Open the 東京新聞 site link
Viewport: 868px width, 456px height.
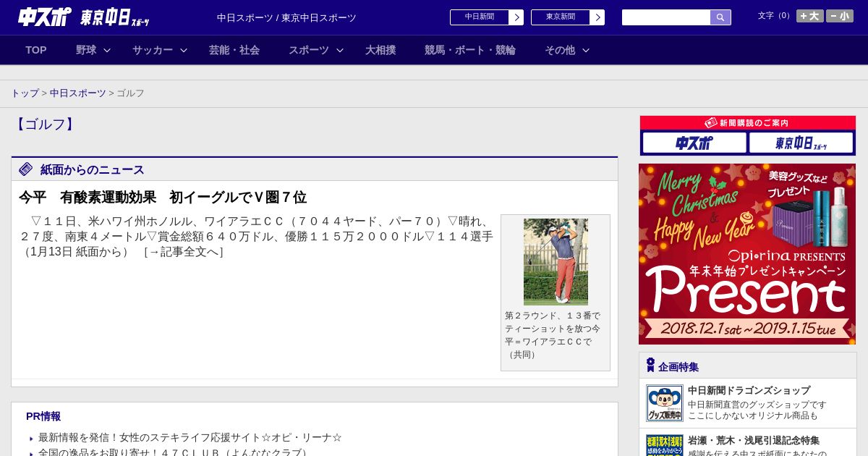click(561, 17)
